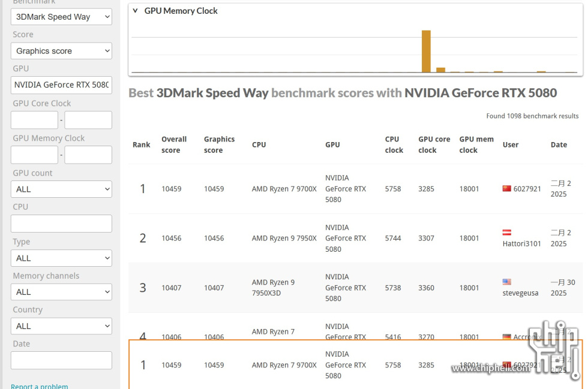Click AMD Ryzen 9 7950X3D CPU cell
Image resolution: width=588 pixels, height=389 pixels.
point(273,288)
